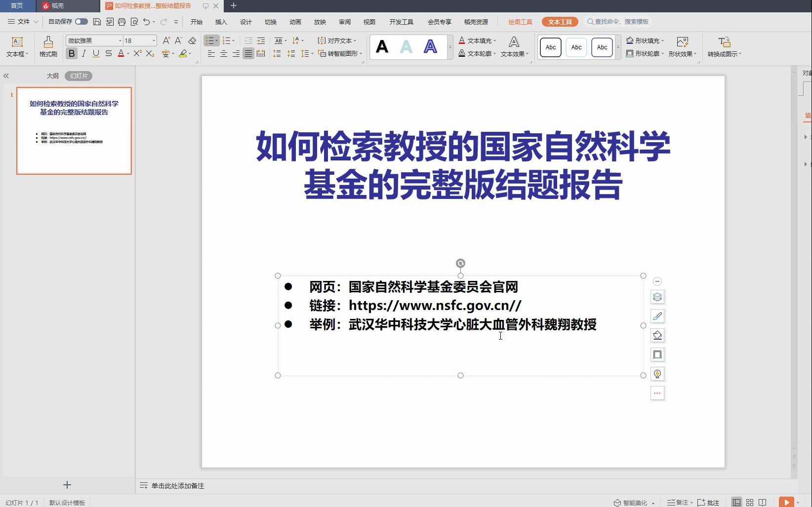Toggle bulleted list formatting
The height and width of the screenshot is (507, 812).
[x=209, y=40]
